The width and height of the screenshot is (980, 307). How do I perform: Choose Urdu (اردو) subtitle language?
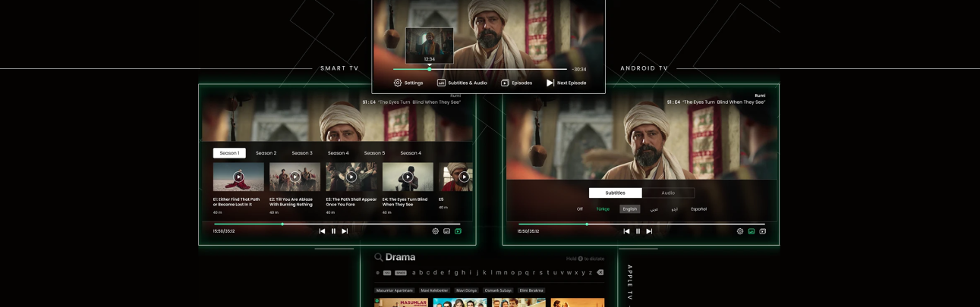pos(674,209)
